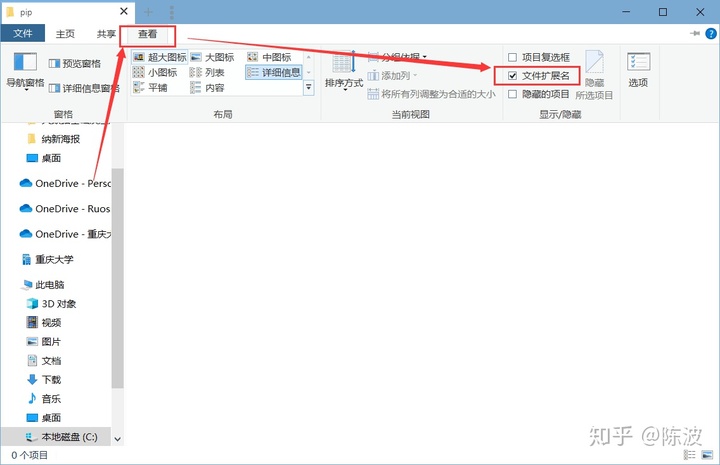Open the 排序方式 sort dropdown
Viewport: 720px width, 465px height.
click(343, 70)
